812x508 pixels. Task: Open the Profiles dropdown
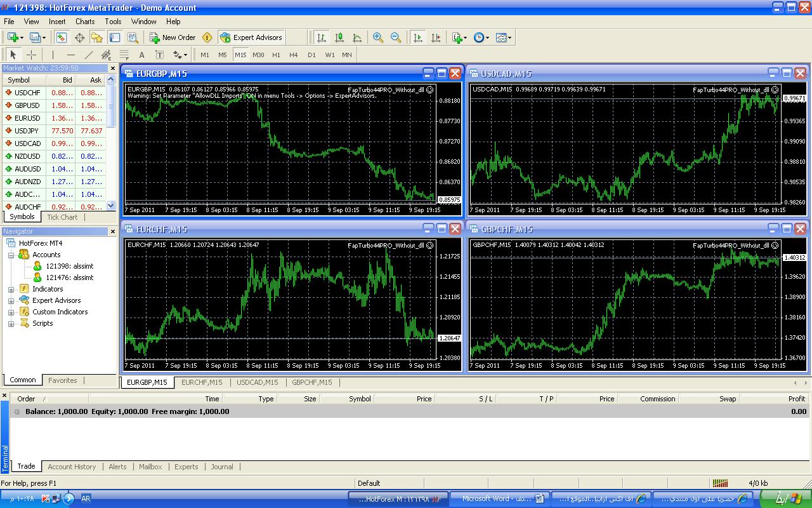pos(37,37)
